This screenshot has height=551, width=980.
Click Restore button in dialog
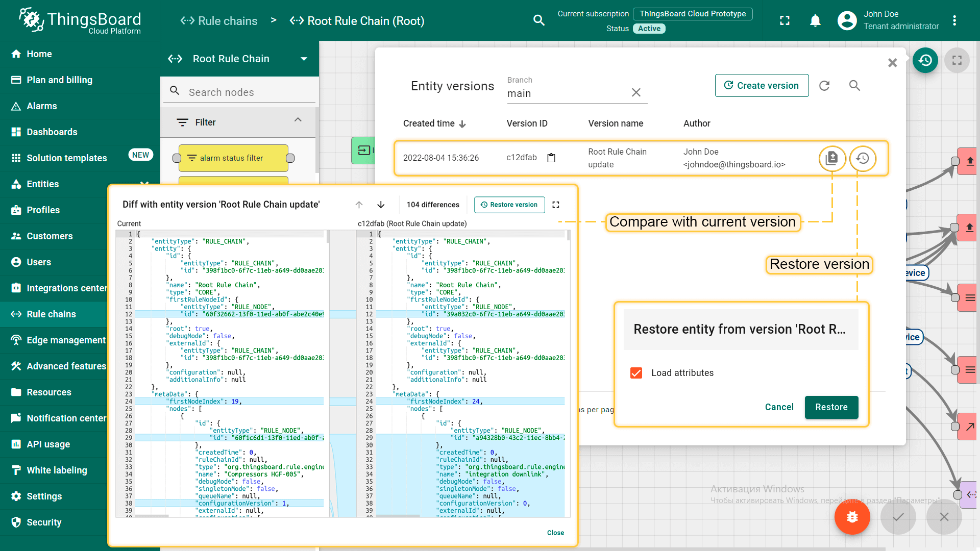tap(831, 407)
